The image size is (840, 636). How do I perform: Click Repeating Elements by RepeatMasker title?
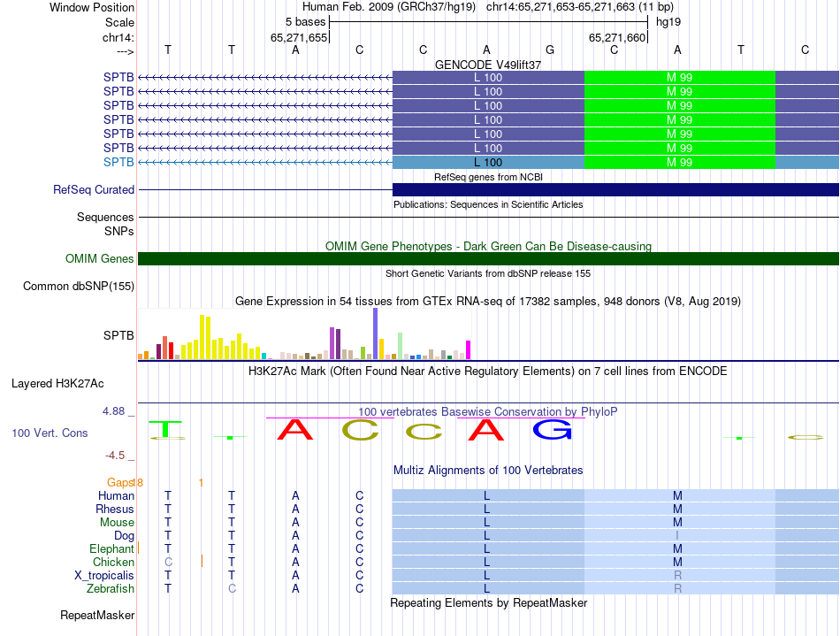click(489, 602)
